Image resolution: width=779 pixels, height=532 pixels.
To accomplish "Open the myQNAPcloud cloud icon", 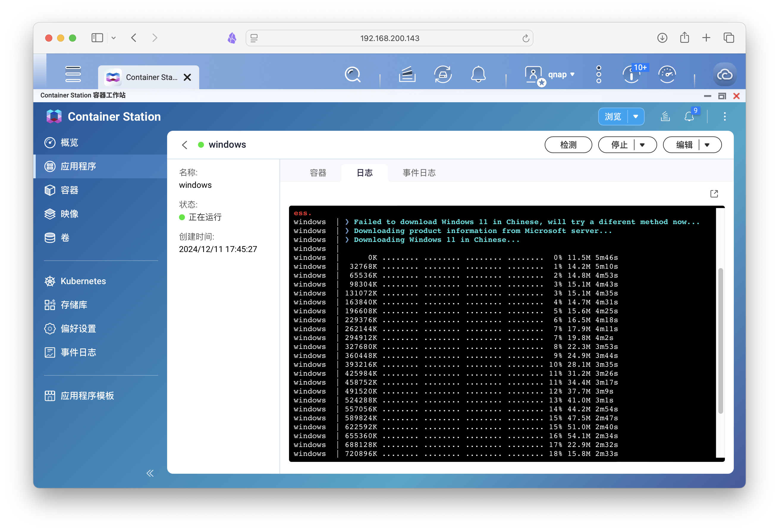I will point(724,74).
